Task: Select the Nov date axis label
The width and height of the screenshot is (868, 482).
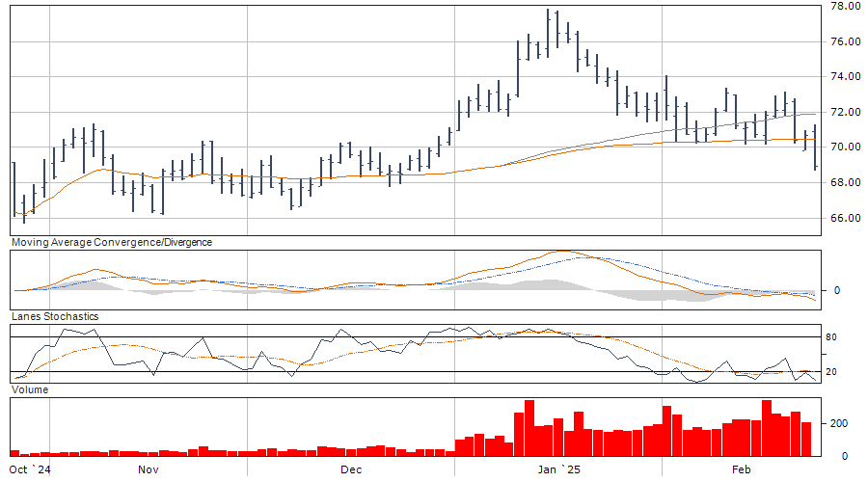Action: pyautogui.click(x=148, y=469)
